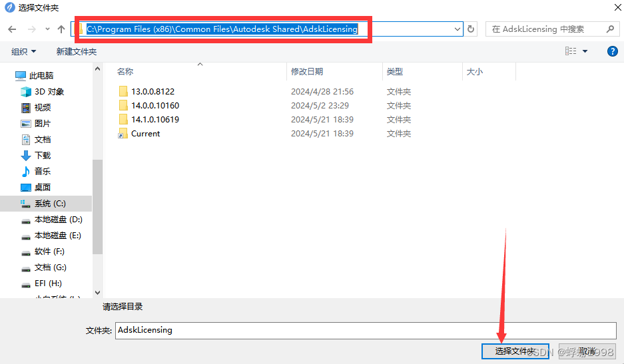
Task: Sort by 修改日期 column header
Action: (x=307, y=72)
